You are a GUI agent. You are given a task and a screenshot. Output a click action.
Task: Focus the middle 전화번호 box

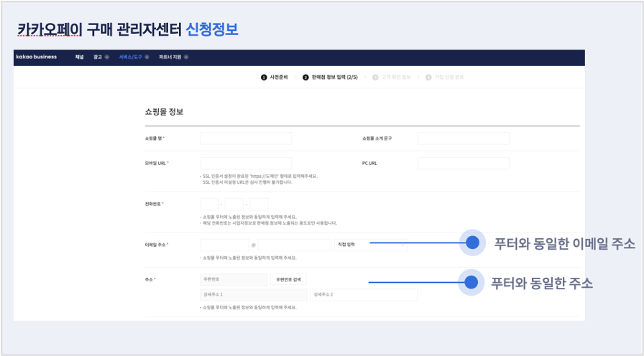point(234,204)
